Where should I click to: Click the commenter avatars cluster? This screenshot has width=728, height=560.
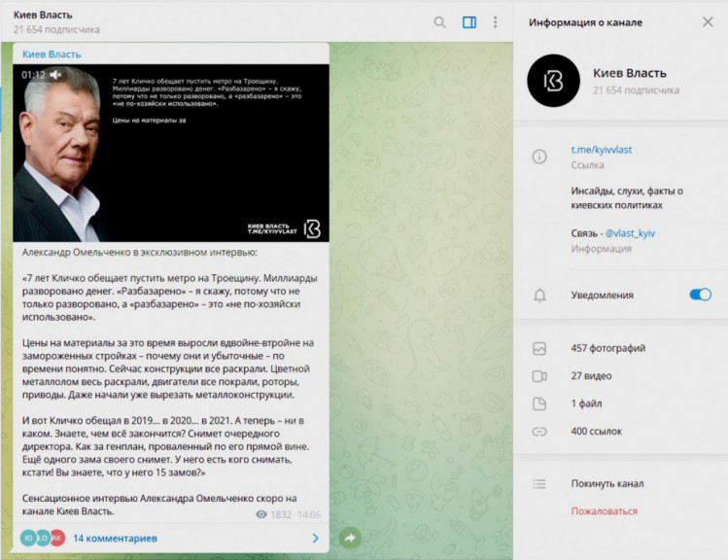click(43, 538)
